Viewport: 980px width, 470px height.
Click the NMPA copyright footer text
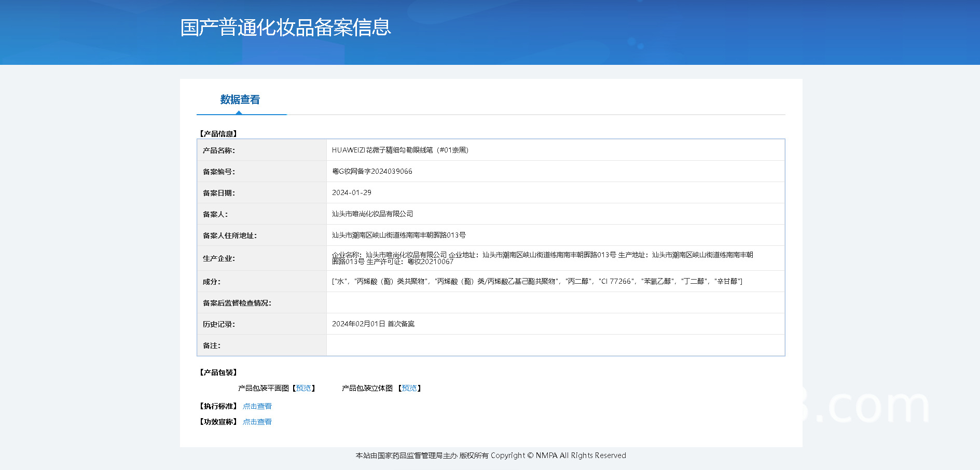[x=491, y=455]
